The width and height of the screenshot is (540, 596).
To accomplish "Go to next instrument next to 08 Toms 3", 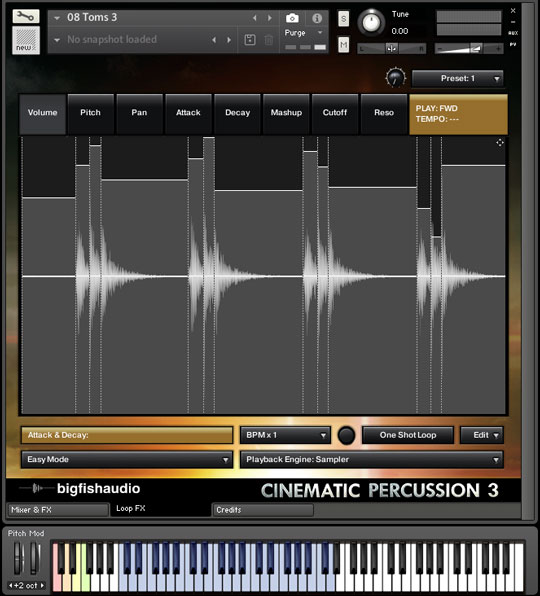I will pos(269,18).
